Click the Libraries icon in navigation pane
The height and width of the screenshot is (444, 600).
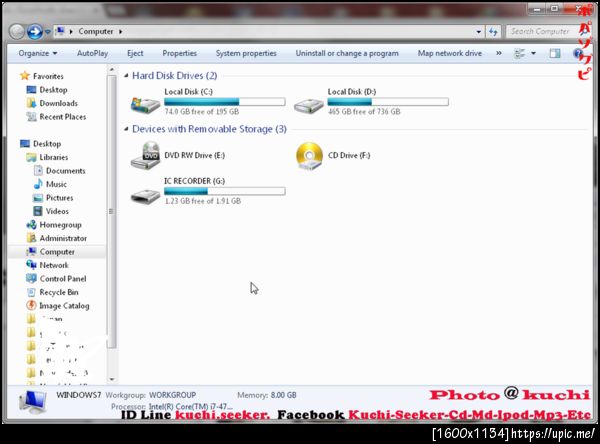[31, 157]
